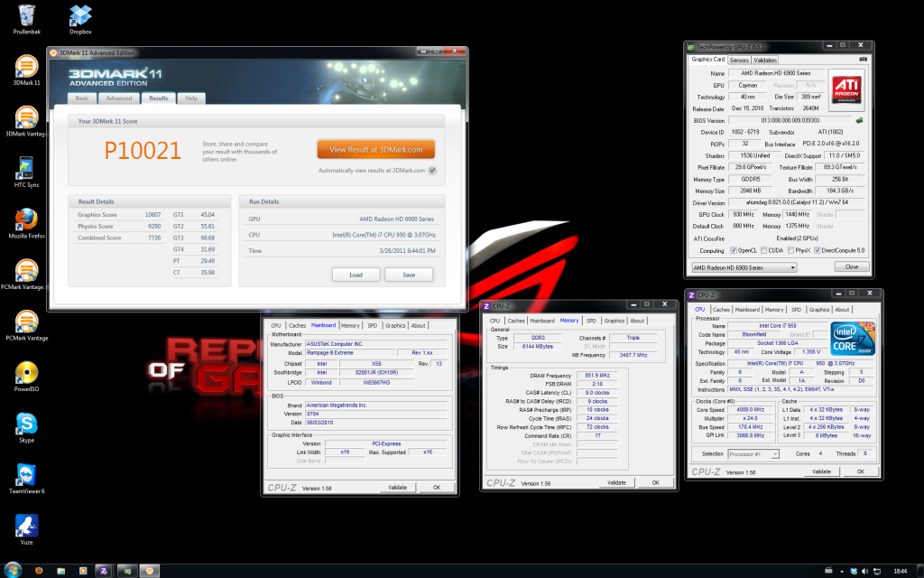The width and height of the screenshot is (924, 578).
Task: Click the ATI Radeon logo in GPU-Z
Action: [x=846, y=90]
